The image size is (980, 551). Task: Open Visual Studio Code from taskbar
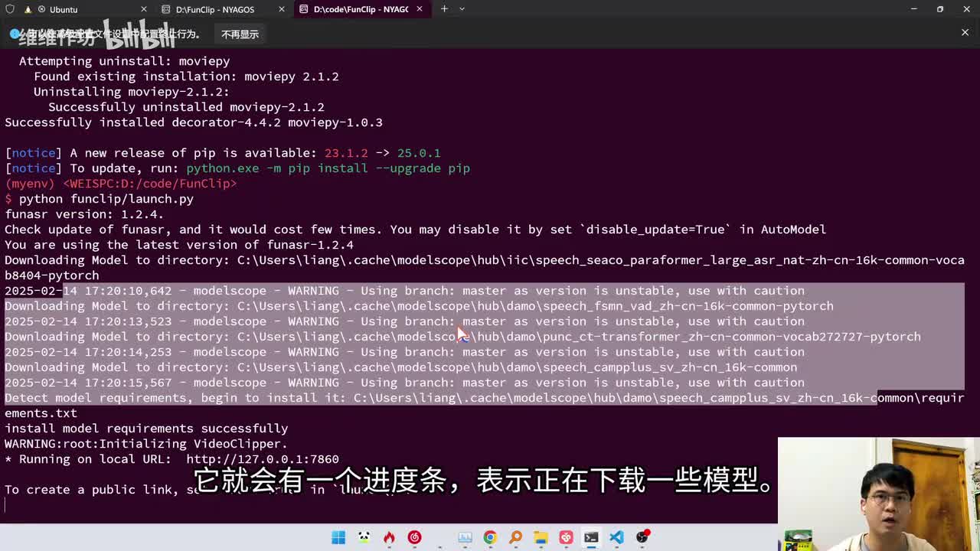click(616, 537)
